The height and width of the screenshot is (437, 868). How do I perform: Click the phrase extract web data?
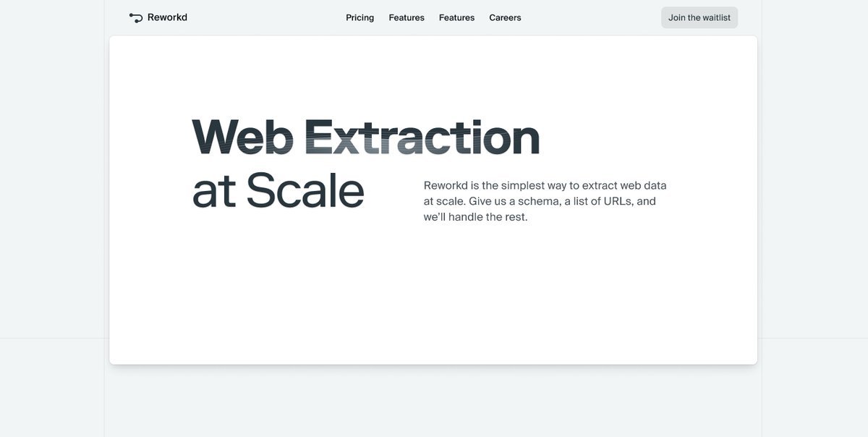pyautogui.click(x=624, y=185)
